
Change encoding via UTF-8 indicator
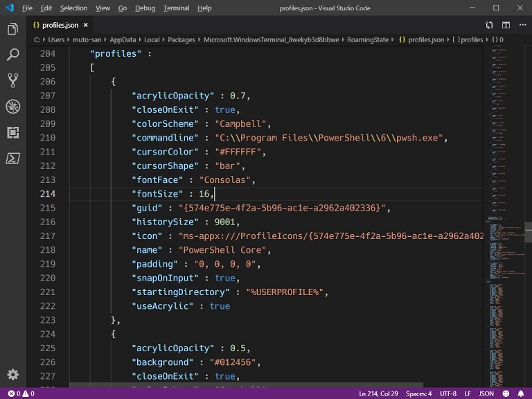point(448,393)
